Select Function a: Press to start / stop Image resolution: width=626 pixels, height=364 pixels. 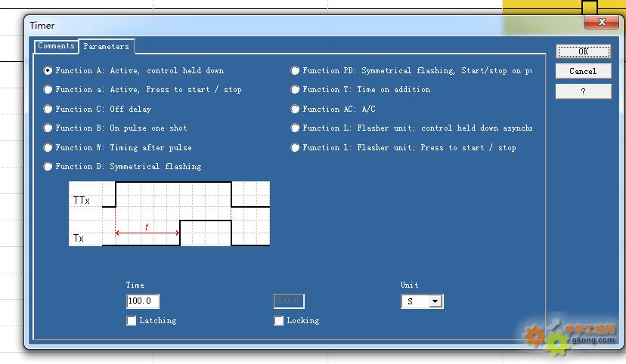pos(48,89)
